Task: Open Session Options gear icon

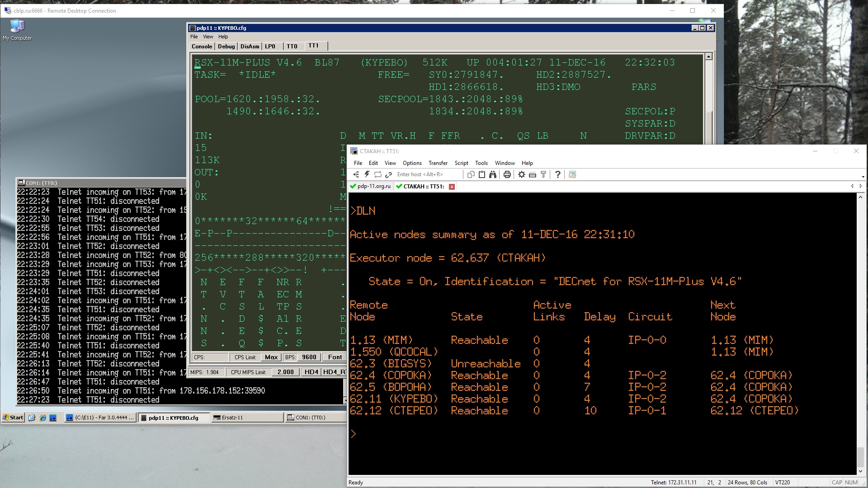Action: (x=522, y=174)
